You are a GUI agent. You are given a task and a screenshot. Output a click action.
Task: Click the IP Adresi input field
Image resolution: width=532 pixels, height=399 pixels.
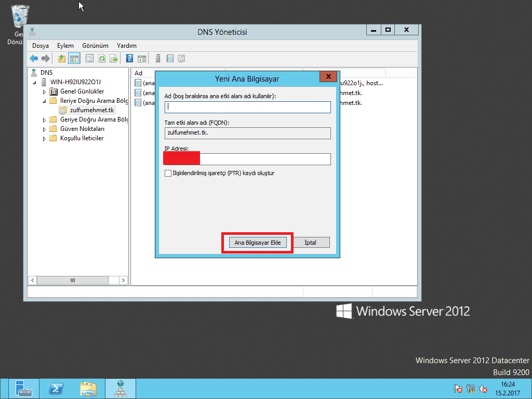tap(248, 159)
